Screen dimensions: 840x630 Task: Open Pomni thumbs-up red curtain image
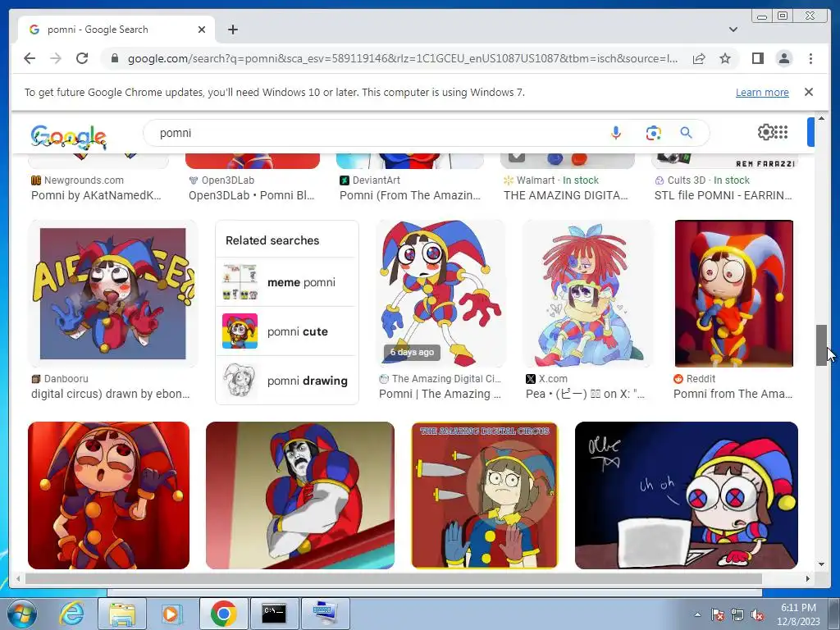(x=108, y=495)
